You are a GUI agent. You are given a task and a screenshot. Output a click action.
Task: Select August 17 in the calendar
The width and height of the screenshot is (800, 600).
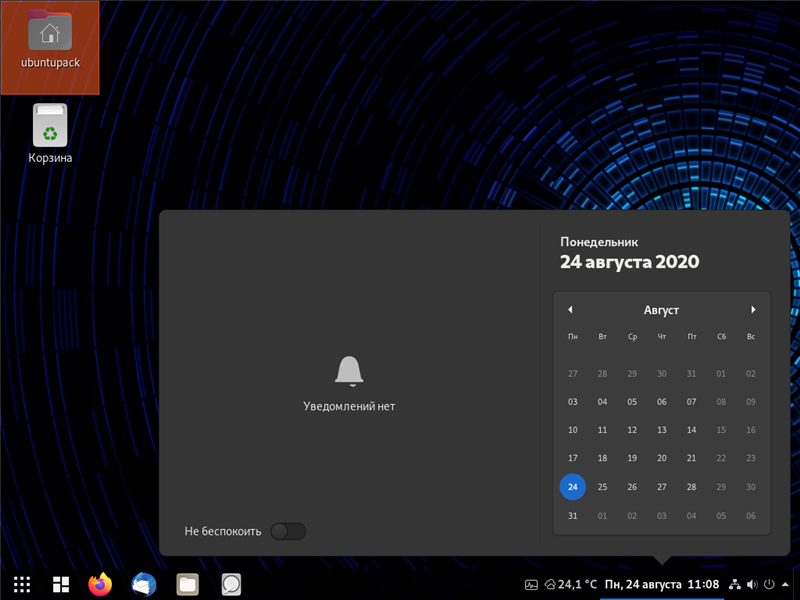pos(572,458)
